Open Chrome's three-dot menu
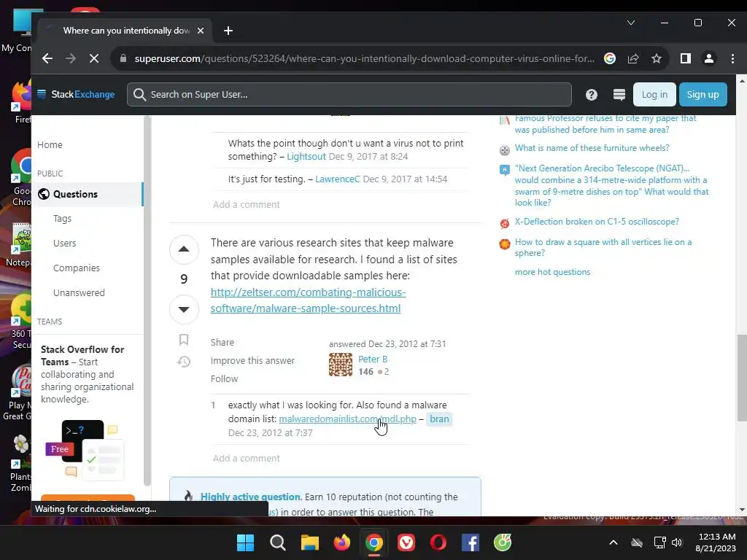Image resolution: width=747 pixels, height=560 pixels. [732, 58]
